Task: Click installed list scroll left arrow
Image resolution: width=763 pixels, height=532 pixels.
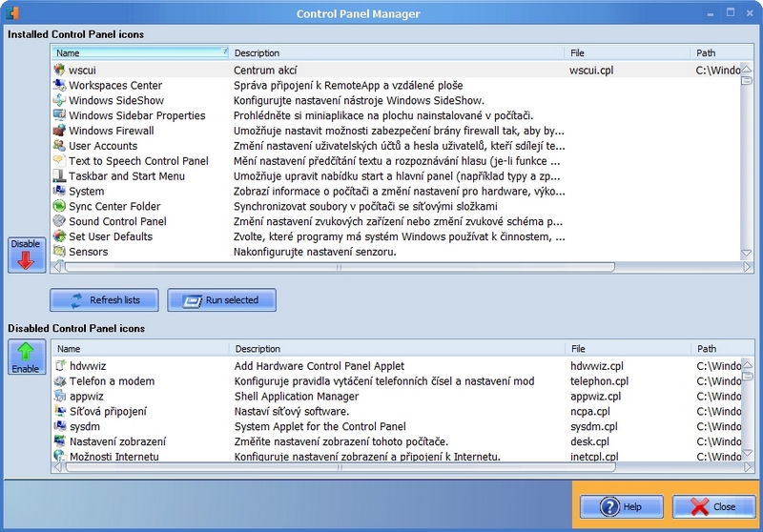Action: click(x=58, y=267)
